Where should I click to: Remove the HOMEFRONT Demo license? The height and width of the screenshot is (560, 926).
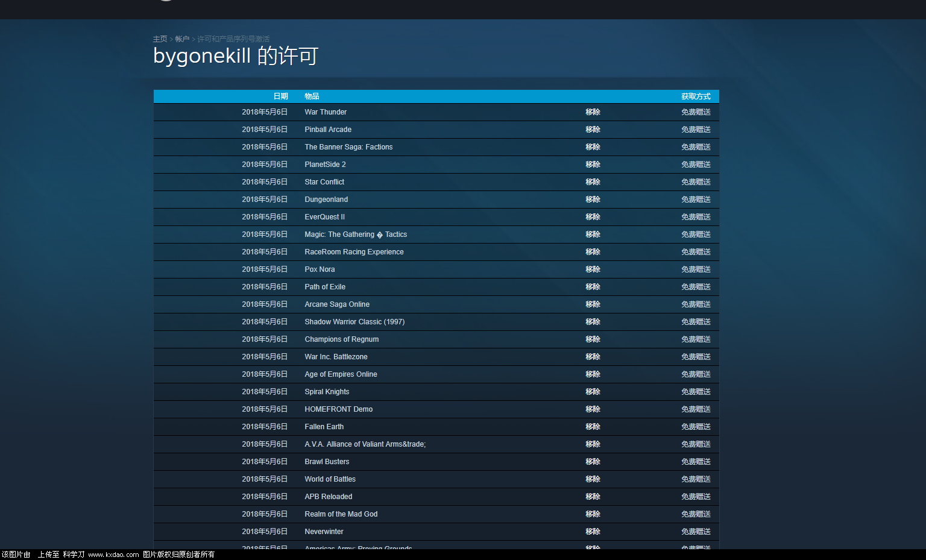tap(593, 409)
